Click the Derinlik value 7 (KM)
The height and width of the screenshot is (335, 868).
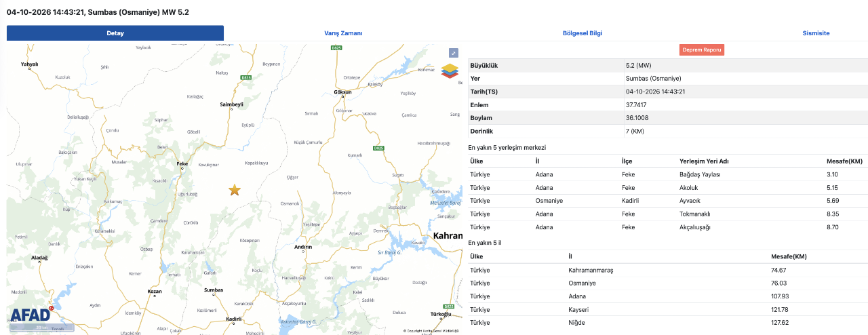point(635,131)
